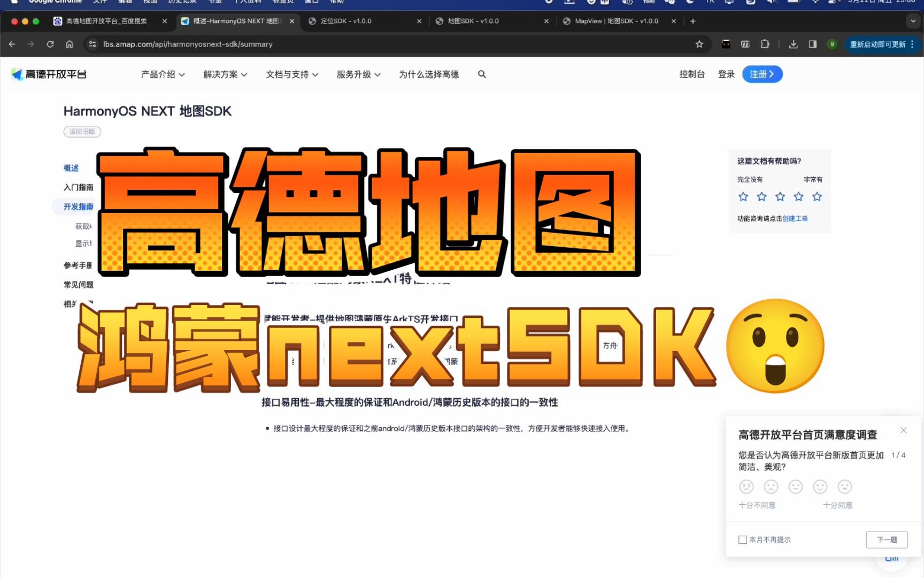Open the 为什么选择高德 menu item
924x578 pixels.
[429, 74]
